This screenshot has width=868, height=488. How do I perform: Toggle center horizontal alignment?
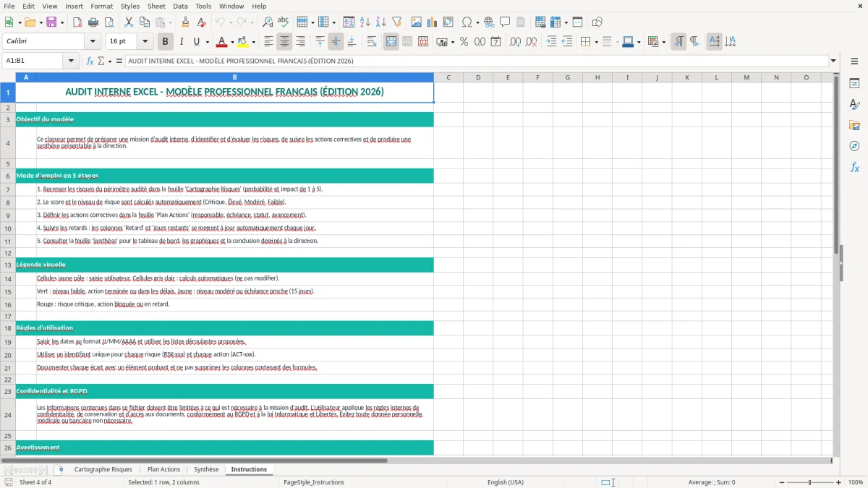285,42
